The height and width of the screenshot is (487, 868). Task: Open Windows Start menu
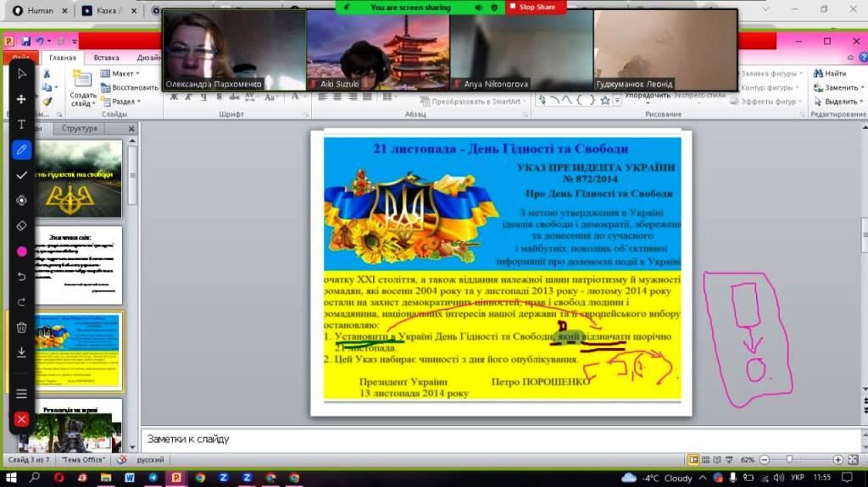tap(10, 477)
